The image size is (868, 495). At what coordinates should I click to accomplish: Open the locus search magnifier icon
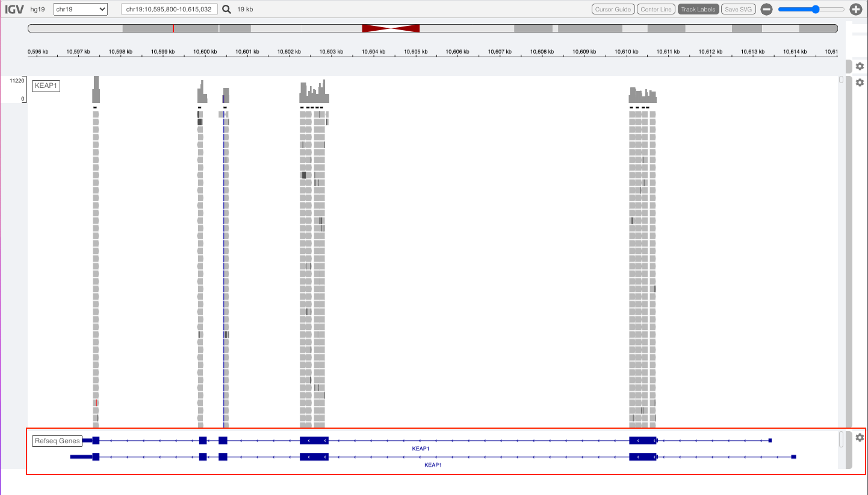click(x=225, y=9)
